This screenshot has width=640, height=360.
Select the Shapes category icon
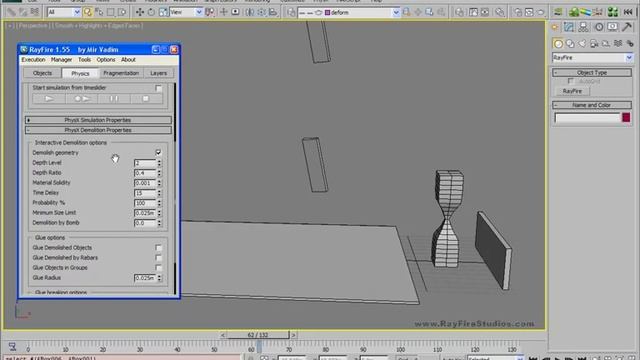(570, 43)
